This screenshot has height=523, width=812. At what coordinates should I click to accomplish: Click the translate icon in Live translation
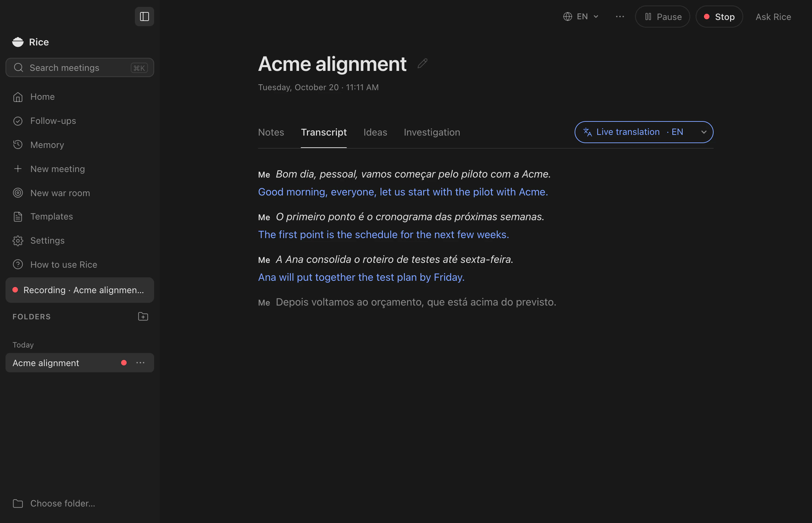(588, 132)
